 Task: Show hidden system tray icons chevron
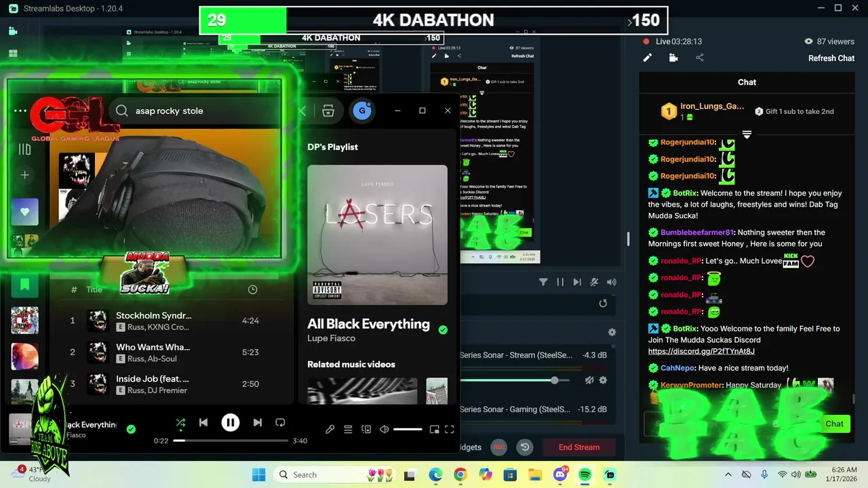click(728, 475)
